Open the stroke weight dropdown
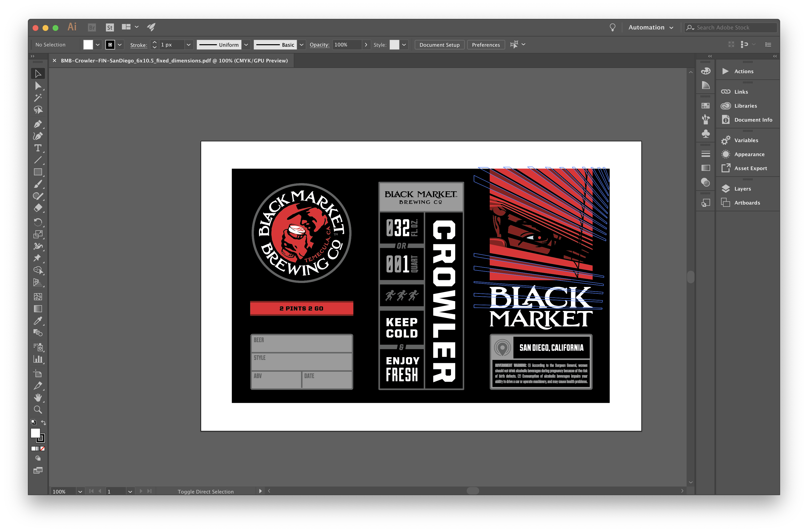Image resolution: width=808 pixels, height=532 pixels. pos(188,45)
